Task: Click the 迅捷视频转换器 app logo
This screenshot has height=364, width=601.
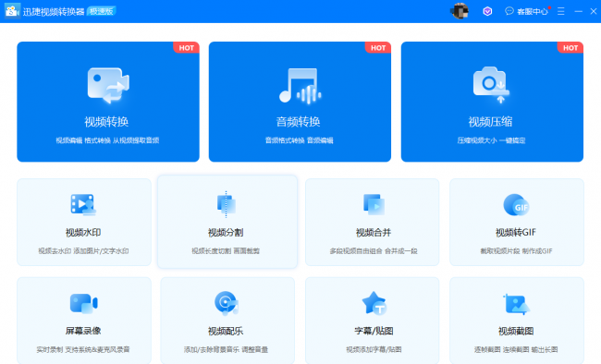Action: [12, 11]
